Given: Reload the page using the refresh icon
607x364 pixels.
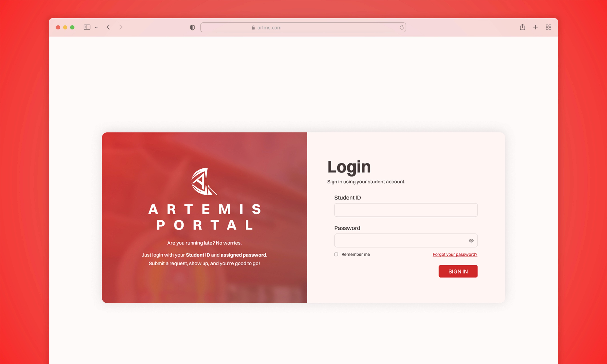Looking at the screenshot, I should [402, 27].
